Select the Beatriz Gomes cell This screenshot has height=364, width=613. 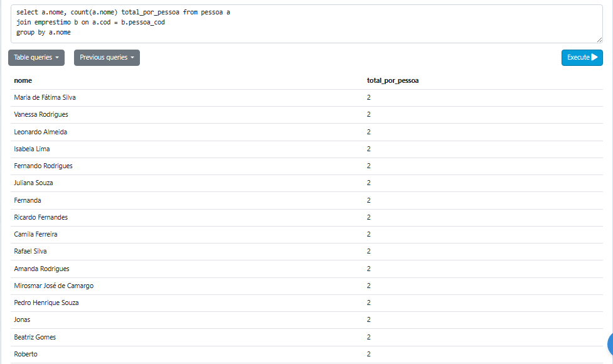point(35,337)
